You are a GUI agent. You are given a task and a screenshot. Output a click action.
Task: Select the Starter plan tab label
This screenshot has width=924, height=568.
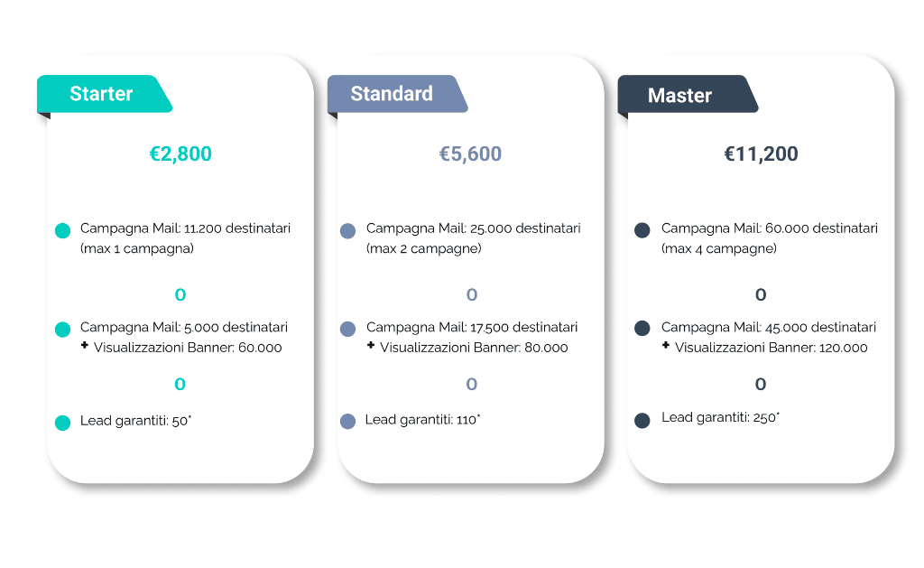[x=101, y=94]
